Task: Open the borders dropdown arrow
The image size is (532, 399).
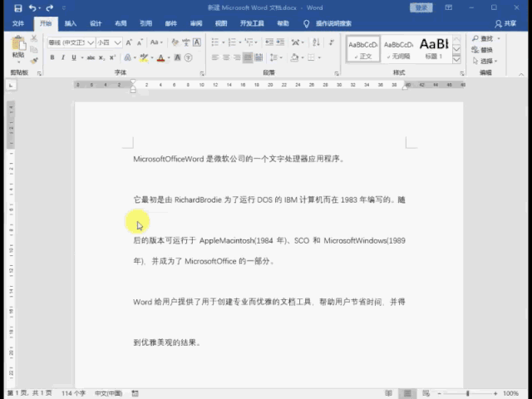Action: point(319,57)
